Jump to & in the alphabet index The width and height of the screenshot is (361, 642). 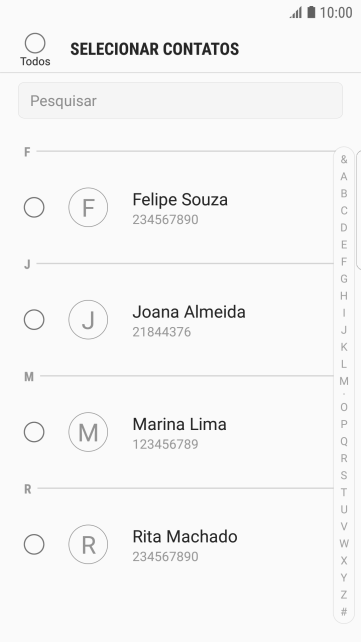(x=344, y=159)
